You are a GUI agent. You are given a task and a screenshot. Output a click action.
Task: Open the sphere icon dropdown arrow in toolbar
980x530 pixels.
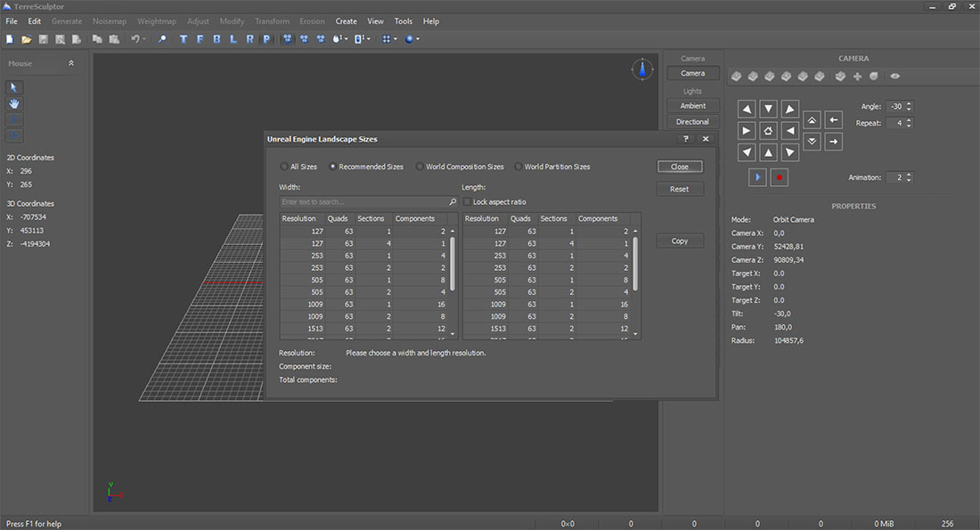pyautogui.click(x=418, y=39)
